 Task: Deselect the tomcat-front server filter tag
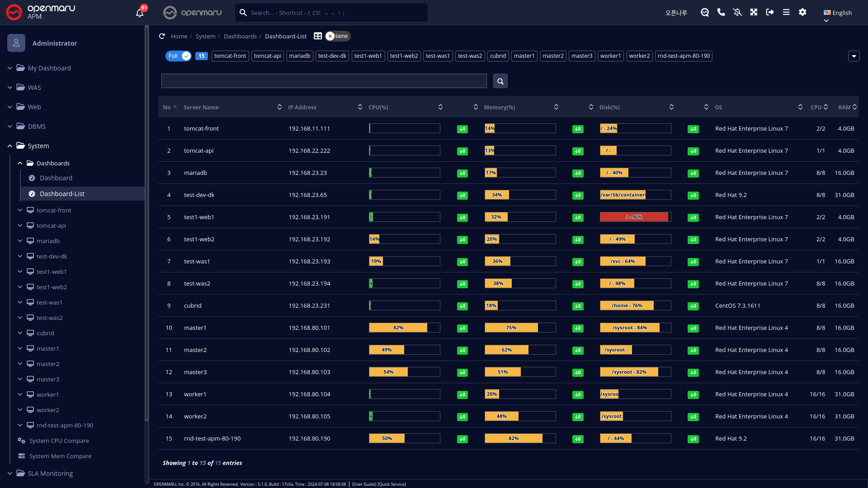pyautogui.click(x=230, y=56)
